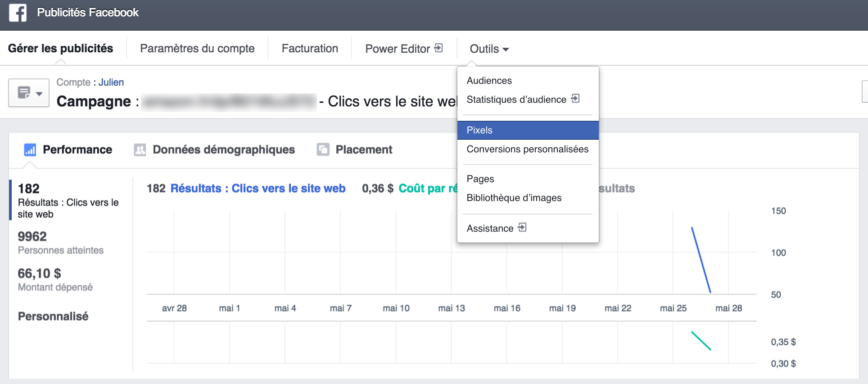
Task: Click the Personnalisé sidebar option
Action: 53,316
